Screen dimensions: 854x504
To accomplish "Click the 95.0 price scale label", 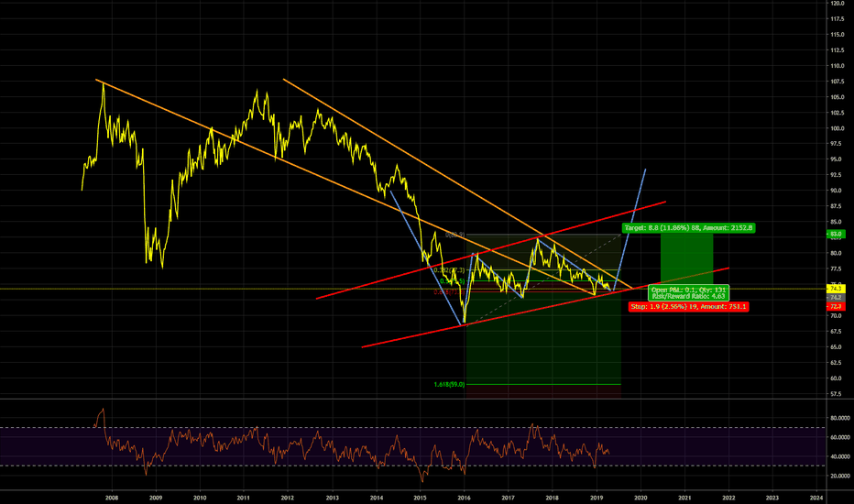I will pyautogui.click(x=838, y=159).
